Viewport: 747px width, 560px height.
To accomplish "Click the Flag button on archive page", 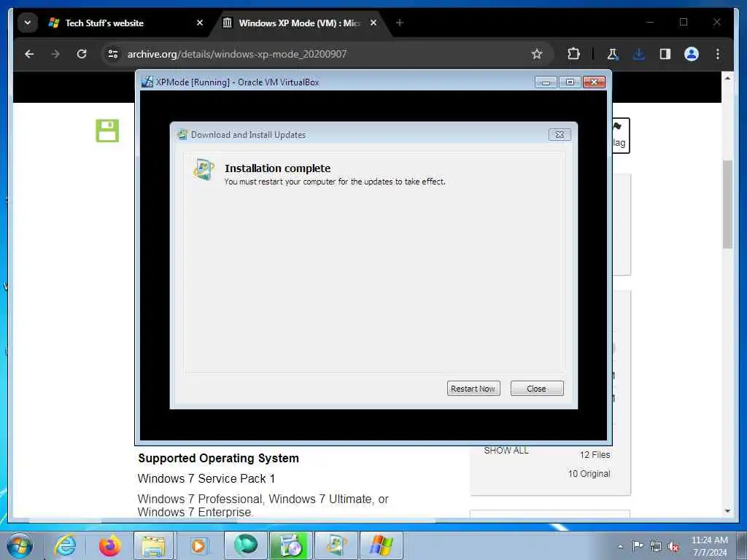I will point(621,136).
